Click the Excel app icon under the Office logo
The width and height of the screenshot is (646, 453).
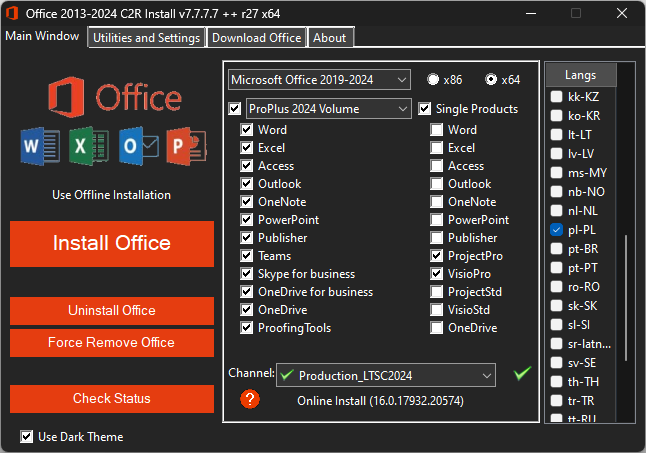pyautogui.click(x=89, y=146)
